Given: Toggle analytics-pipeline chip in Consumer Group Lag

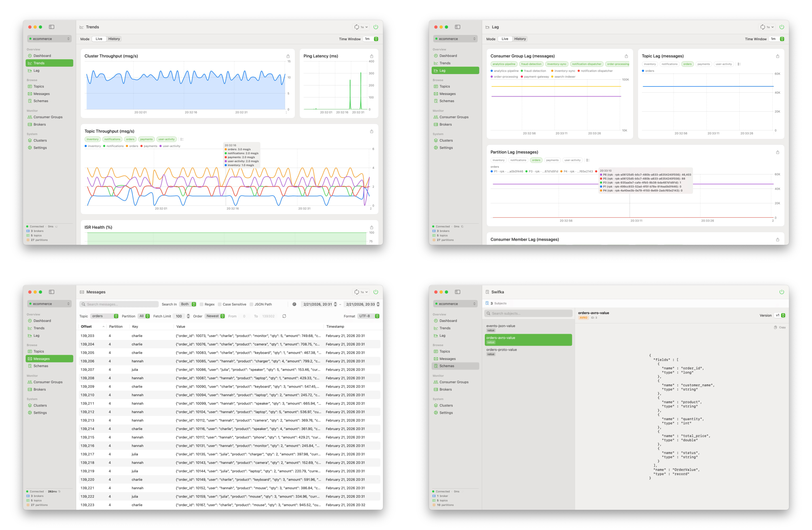Looking at the screenshot, I should click(504, 64).
